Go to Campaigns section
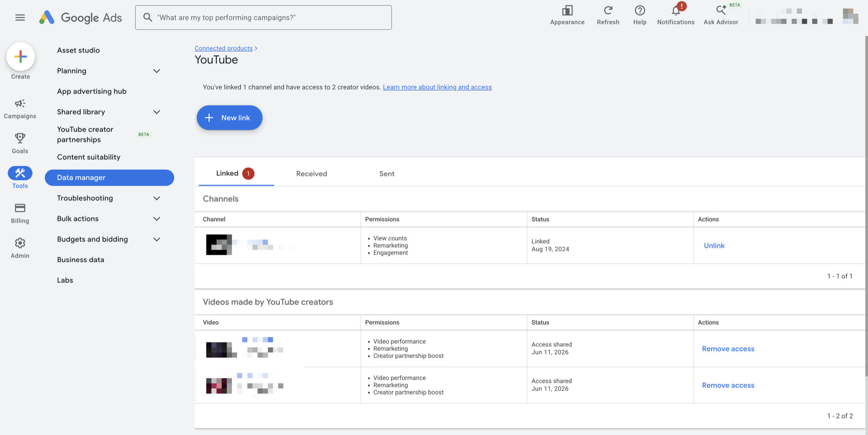This screenshot has width=868, height=435. pos(20,109)
